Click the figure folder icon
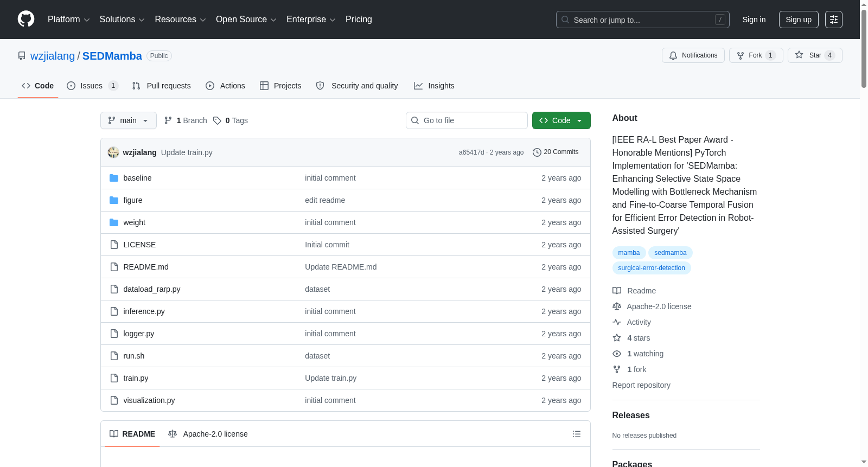 (114, 200)
